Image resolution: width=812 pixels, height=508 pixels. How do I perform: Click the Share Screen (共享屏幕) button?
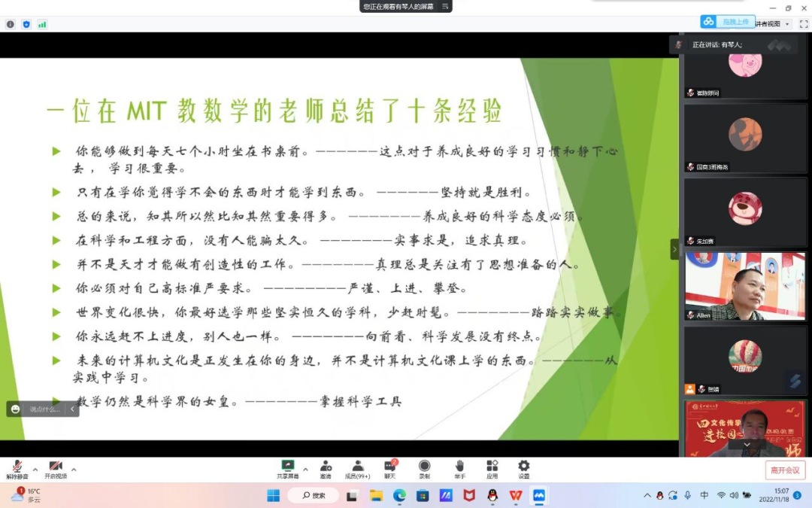coord(287,470)
